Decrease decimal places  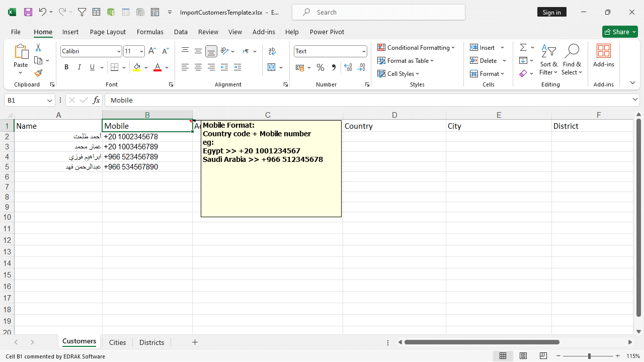(361, 67)
